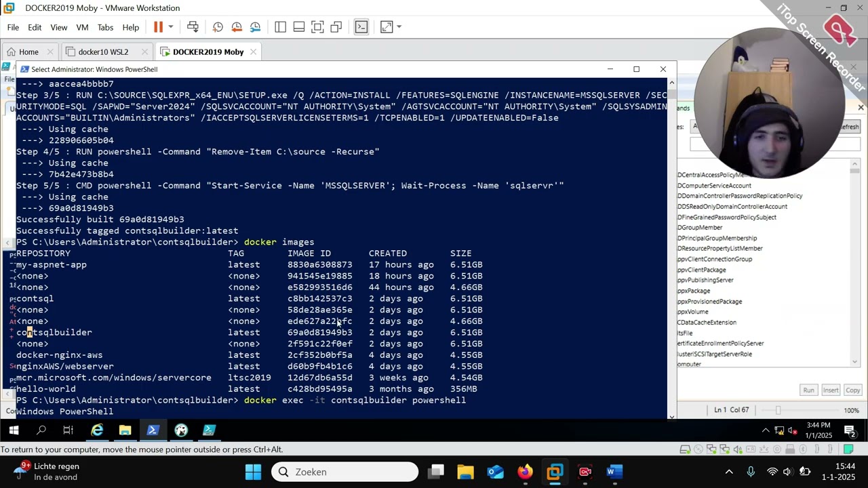Send Ctrl+Alt+Del to the virtual machine

pos(193,27)
